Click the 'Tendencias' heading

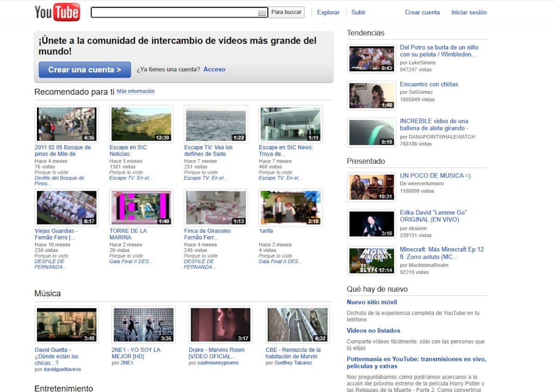pyautogui.click(x=365, y=33)
